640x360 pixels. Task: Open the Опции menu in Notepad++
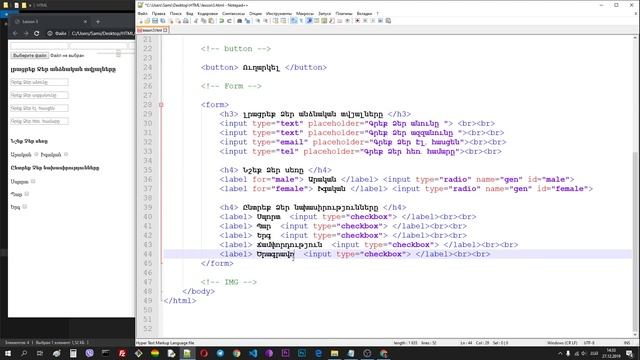coord(256,13)
